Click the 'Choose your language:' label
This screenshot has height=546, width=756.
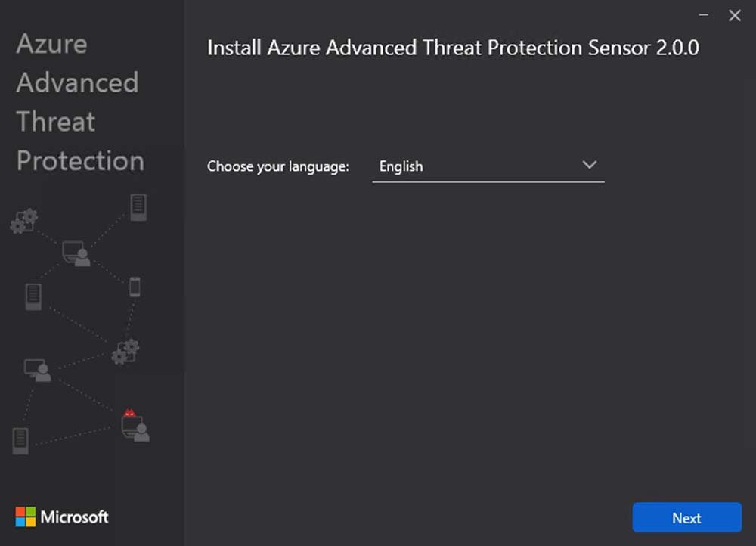click(x=278, y=166)
